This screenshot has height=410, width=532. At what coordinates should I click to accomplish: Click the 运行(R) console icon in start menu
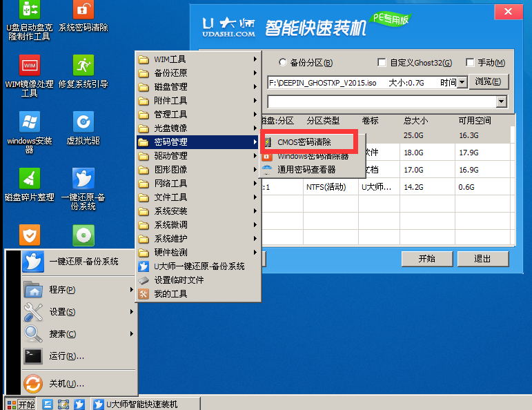pos(33,356)
